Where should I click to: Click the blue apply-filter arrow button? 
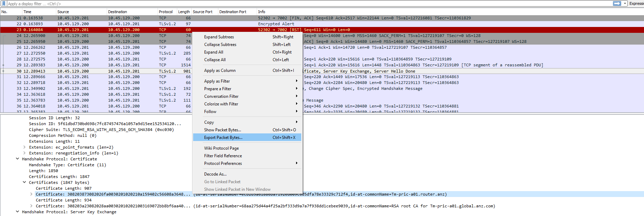coord(617,3)
